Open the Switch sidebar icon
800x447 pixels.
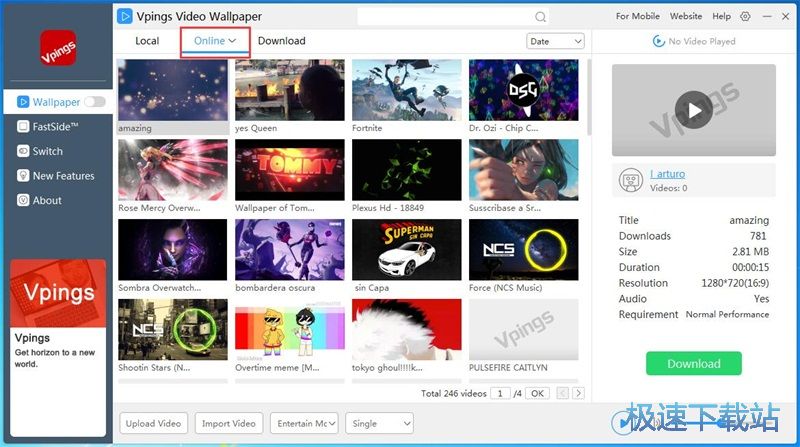[x=24, y=151]
